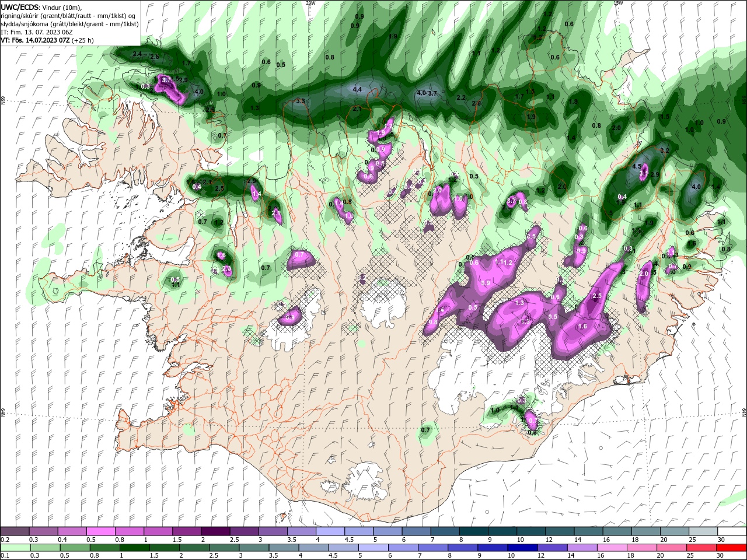Click the 20W longitude label at top
The height and width of the screenshot is (560, 747).
(310, 3)
